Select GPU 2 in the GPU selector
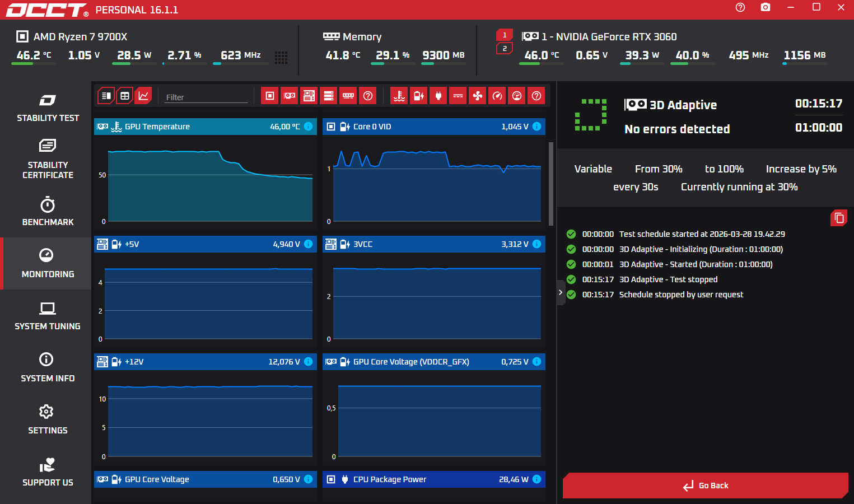This screenshot has width=854, height=504. [x=505, y=49]
